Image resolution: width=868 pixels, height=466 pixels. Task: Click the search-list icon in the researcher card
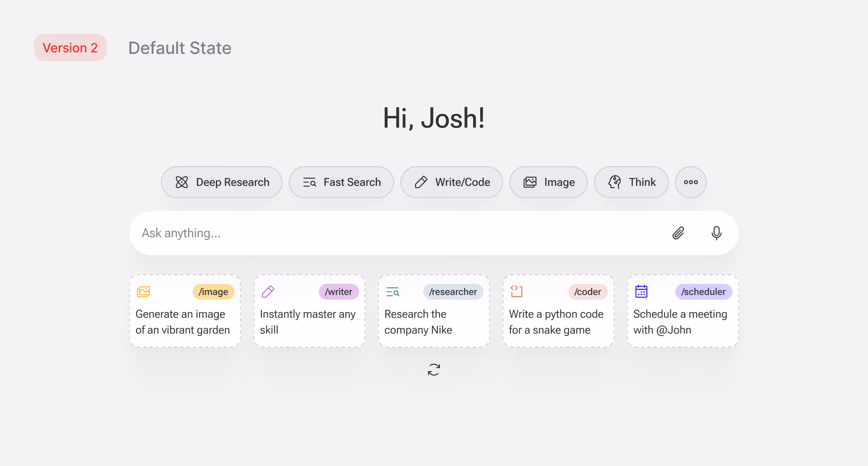(x=392, y=292)
